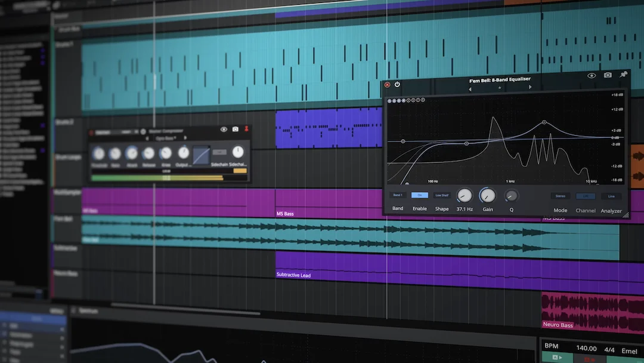Click the green A play button
This screenshot has height=363, width=644.
tap(558, 358)
